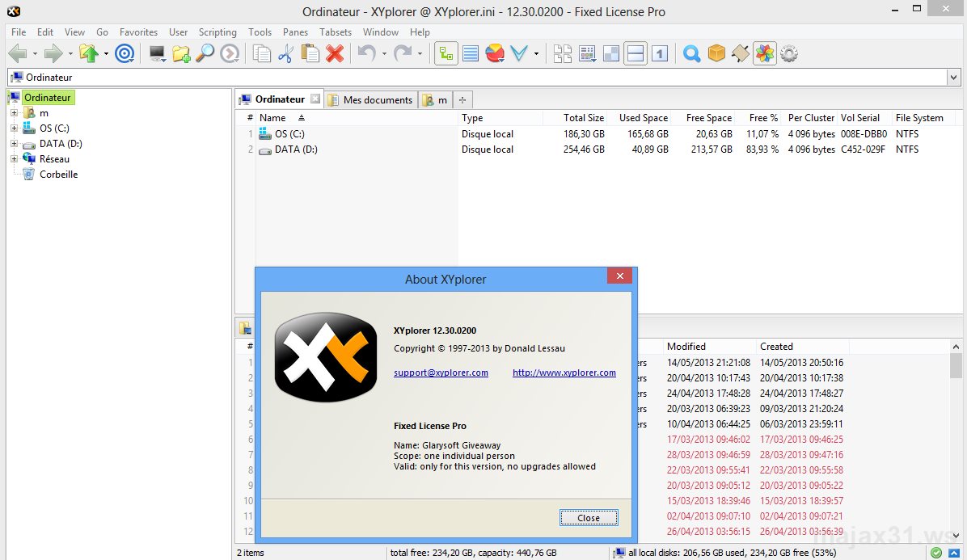Toggle the single pane '1' button
The height and width of the screenshot is (560, 967).
click(660, 54)
